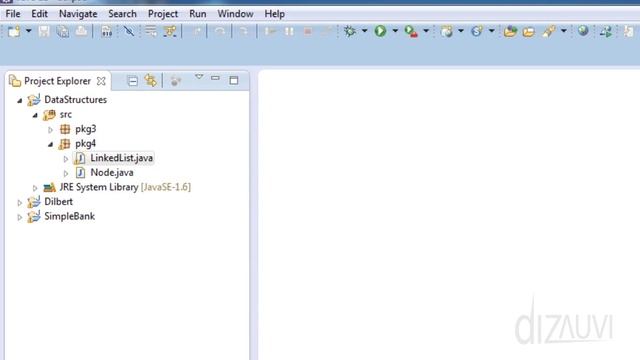
Task: Open the Navigate menu
Action: [x=78, y=14]
